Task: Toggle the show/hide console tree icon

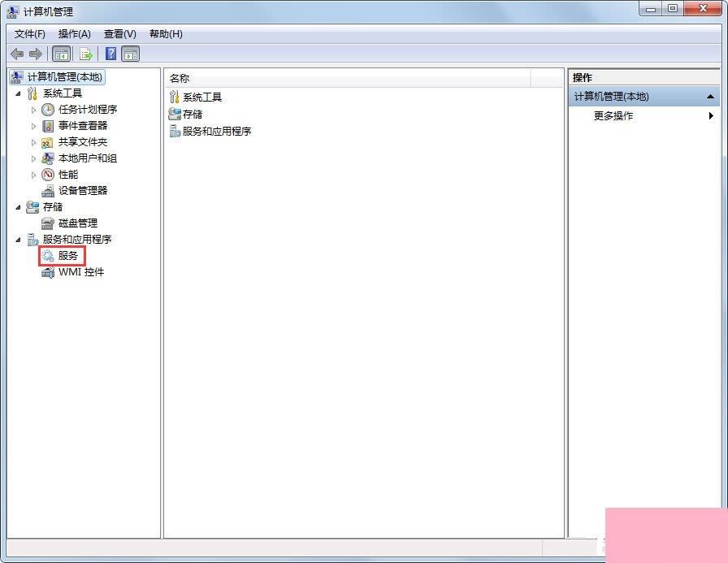Action: [61, 54]
